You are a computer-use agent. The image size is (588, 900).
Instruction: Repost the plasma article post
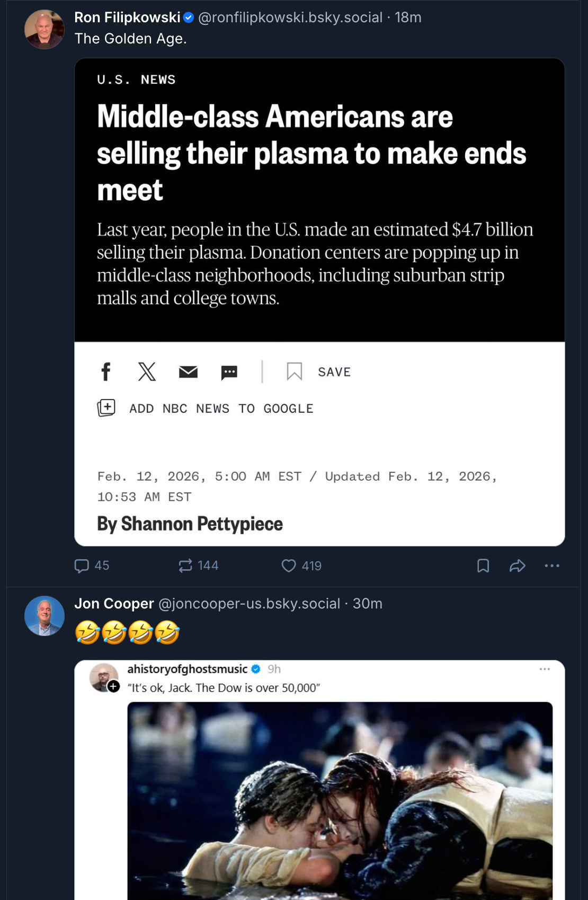click(185, 566)
